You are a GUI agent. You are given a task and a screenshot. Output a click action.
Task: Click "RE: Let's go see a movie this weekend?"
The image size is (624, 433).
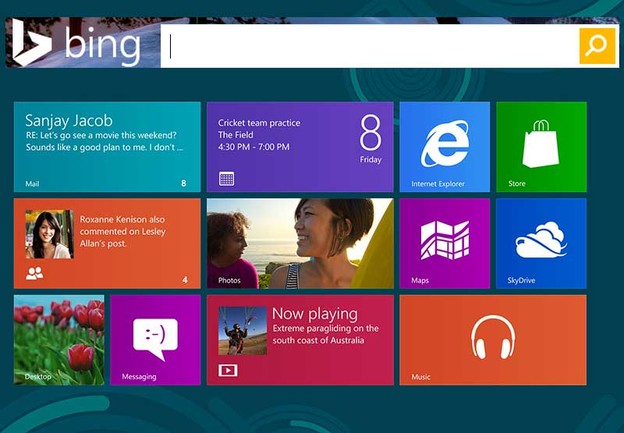(x=101, y=135)
